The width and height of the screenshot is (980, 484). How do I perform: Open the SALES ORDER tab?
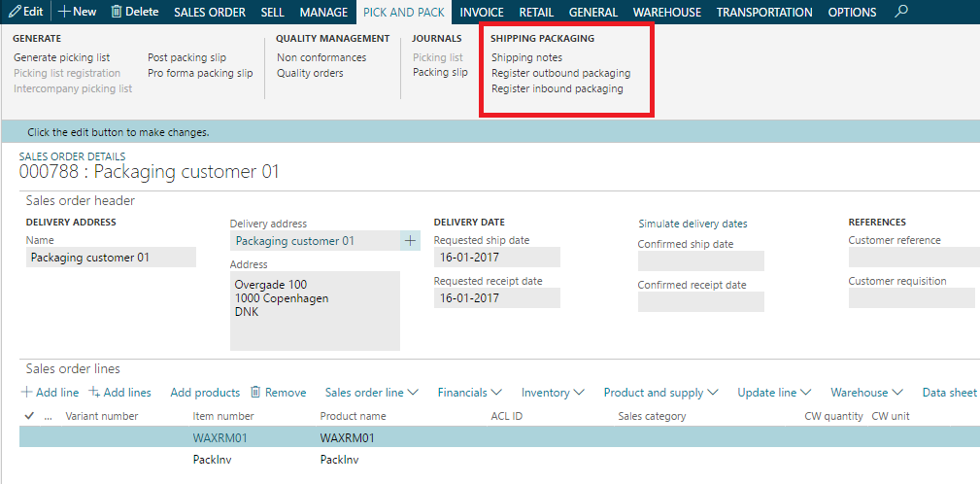pyautogui.click(x=210, y=12)
